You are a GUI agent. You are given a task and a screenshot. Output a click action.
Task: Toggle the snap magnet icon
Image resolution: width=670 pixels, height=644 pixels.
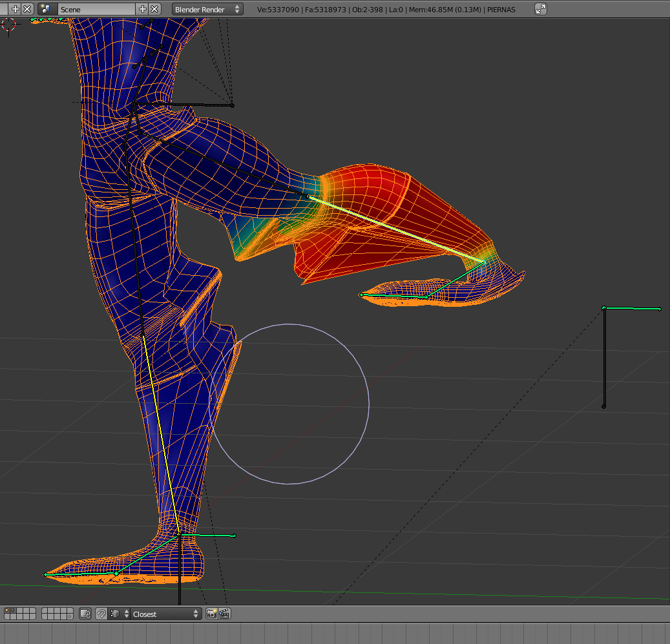click(x=101, y=614)
